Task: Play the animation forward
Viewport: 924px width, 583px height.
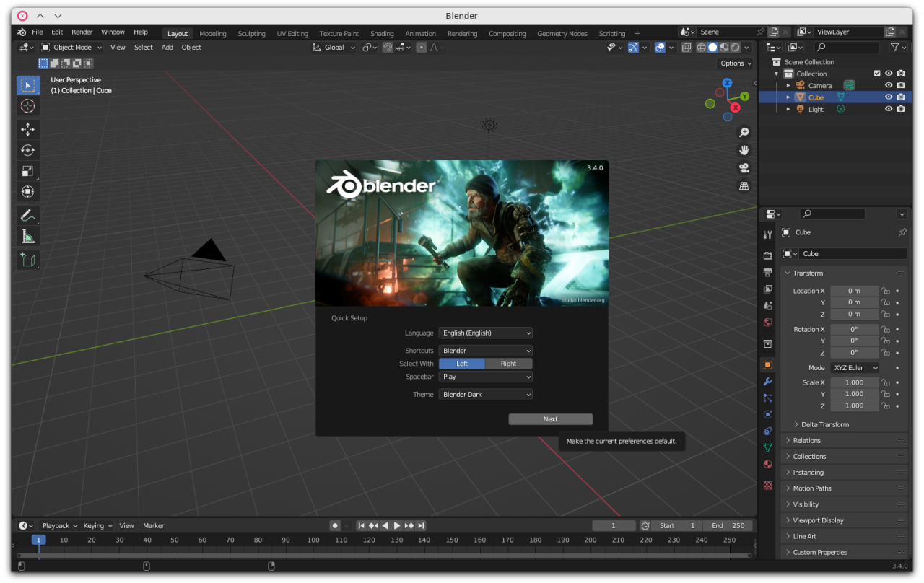Action: [397, 525]
